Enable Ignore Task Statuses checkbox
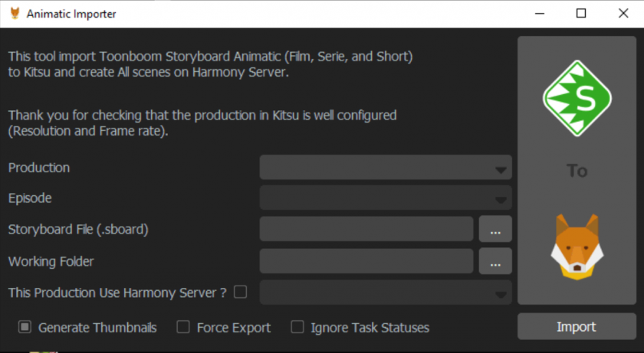The width and height of the screenshot is (644, 353). click(297, 327)
